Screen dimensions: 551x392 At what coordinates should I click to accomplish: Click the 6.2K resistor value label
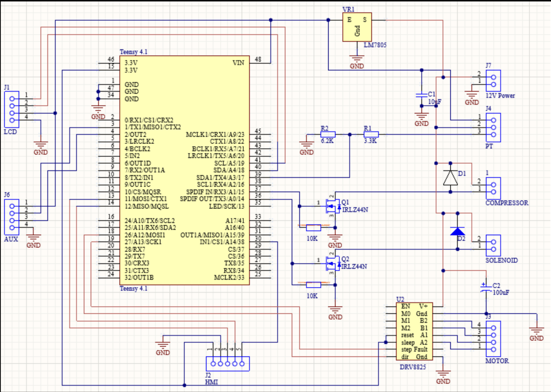(x=327, y=141)
